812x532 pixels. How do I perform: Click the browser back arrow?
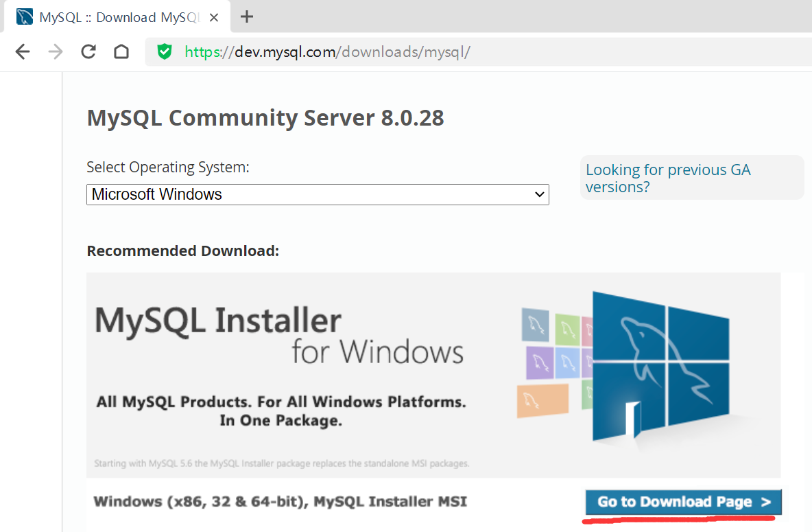[x=23, y=52]
